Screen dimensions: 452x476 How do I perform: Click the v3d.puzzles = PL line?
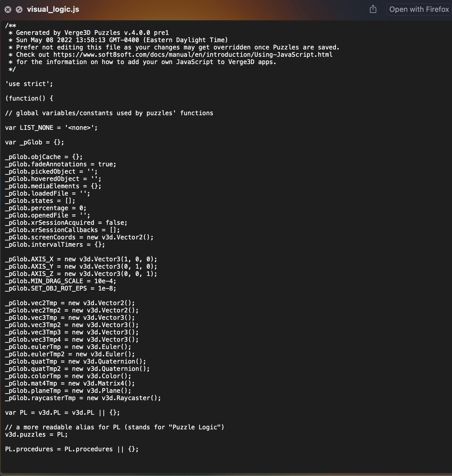click(36, 434)
